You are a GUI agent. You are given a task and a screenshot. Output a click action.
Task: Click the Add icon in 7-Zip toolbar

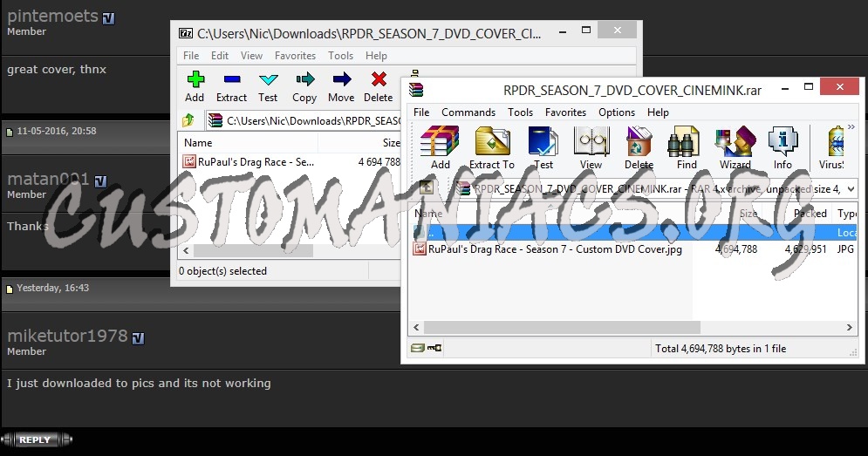(x=195, y=79)
